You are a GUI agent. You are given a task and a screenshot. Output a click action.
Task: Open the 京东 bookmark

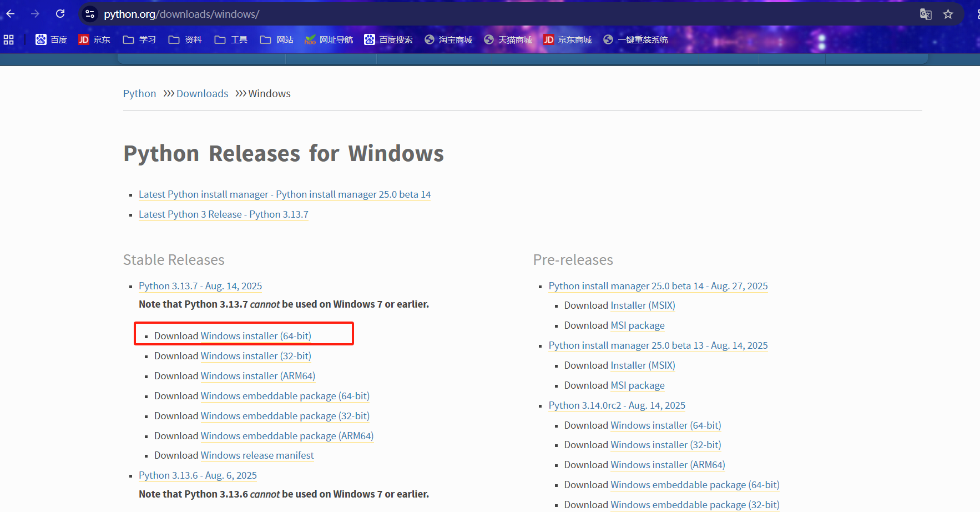pos(94,39)
